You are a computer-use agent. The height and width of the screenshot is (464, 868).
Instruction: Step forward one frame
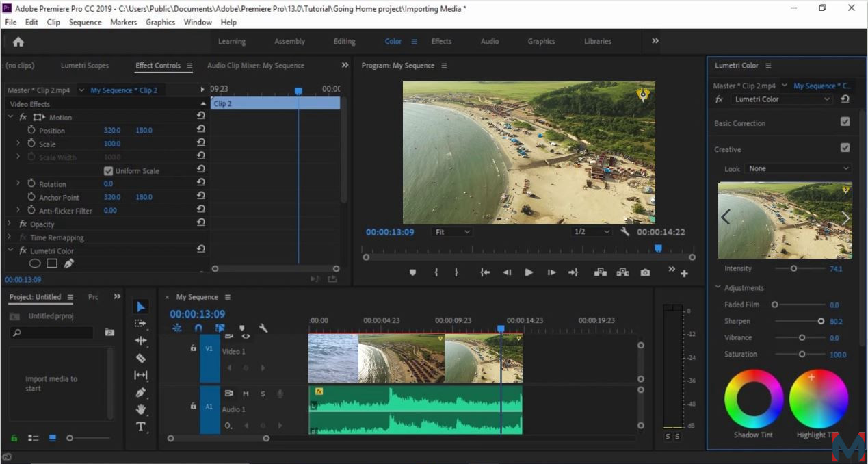click(551, 272)
